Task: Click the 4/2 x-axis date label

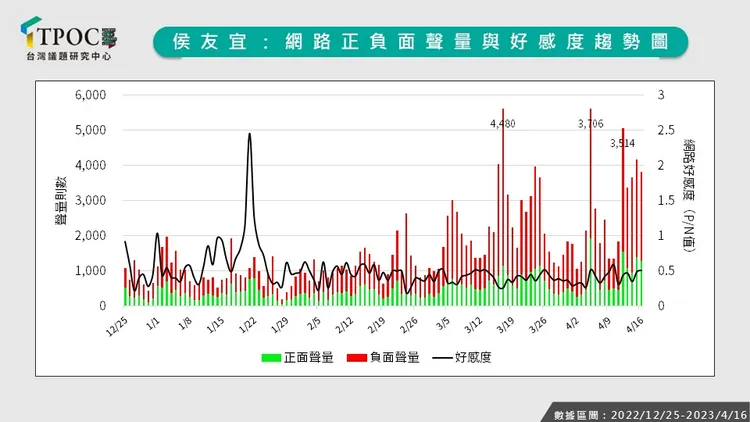Action: pos(572,324)
